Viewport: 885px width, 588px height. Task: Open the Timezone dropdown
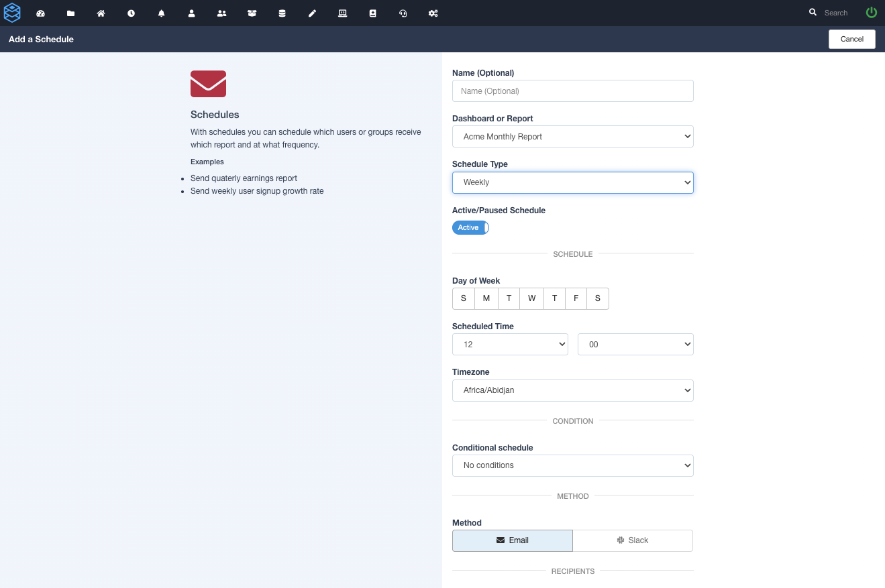click(572, 390)
